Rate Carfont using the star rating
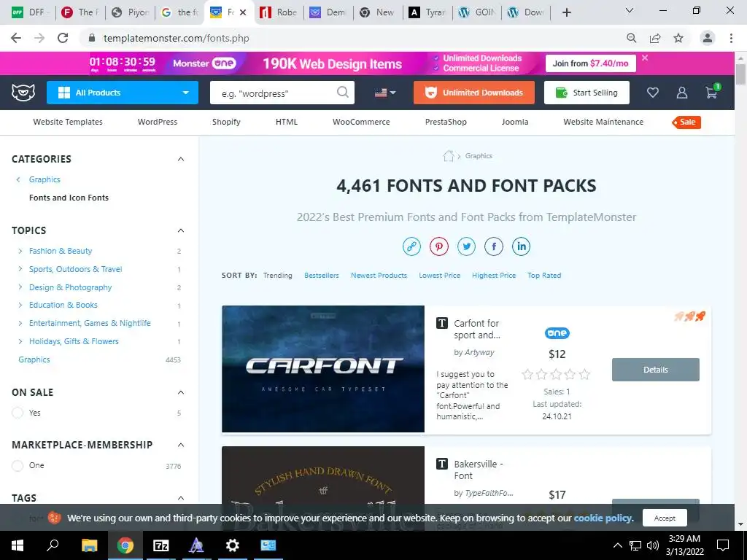 click(556, 374)
